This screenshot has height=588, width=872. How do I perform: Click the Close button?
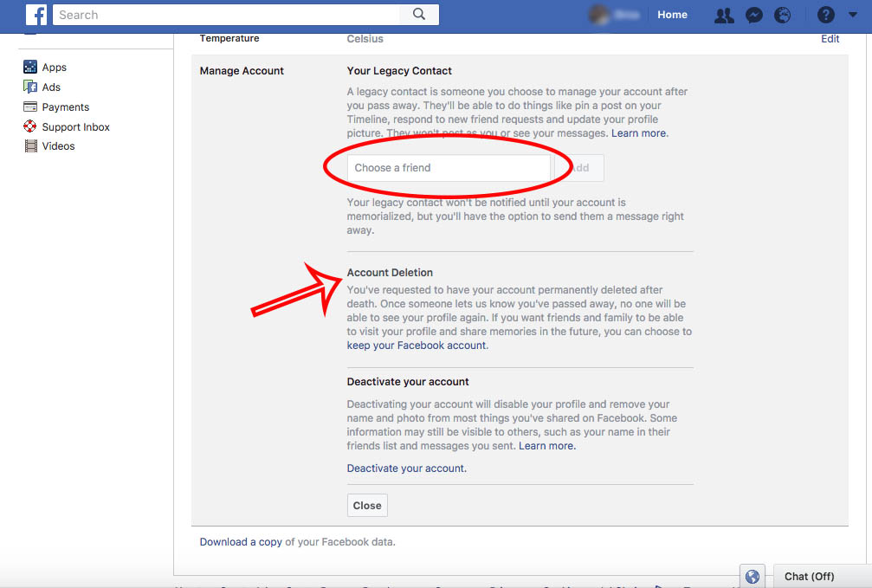coord(367,505)
